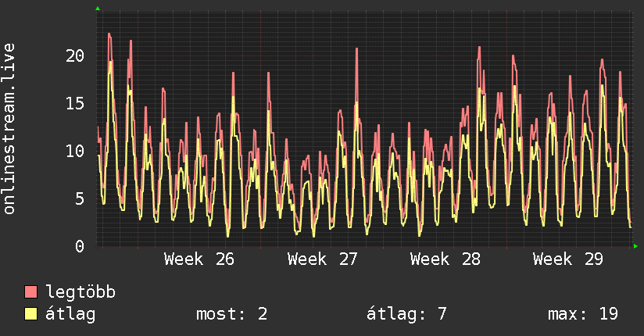Click the yellow átlag legend swatch
644x336 pixels.
(x=30, y=314)
